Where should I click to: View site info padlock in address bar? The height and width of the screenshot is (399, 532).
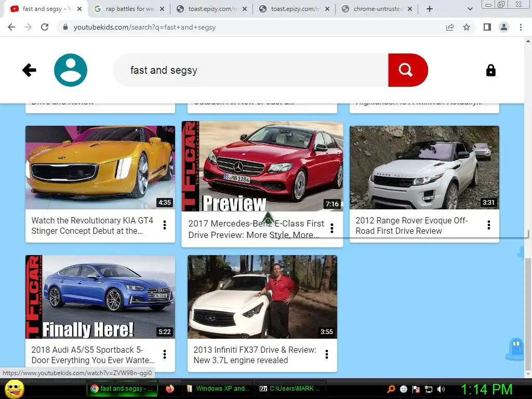click(x=65, y=27)
